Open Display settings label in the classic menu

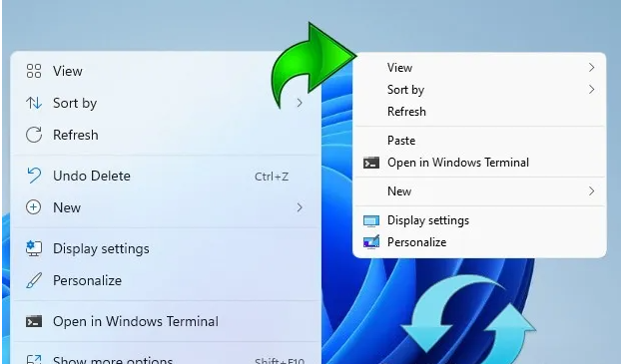428,220
